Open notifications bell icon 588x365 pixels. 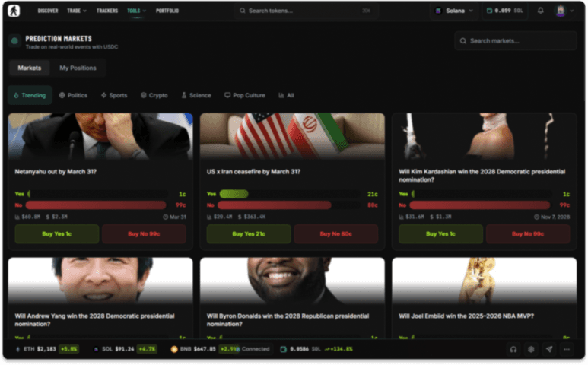(x=540, y=11)
